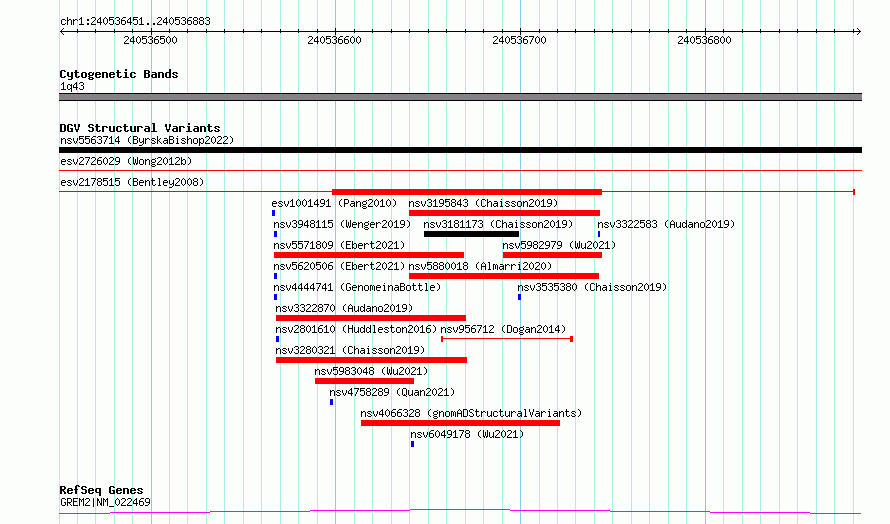The height and width of the screenshot is (524, 890).
Task: Select the 1q43 band label
Action: point(72,86)
